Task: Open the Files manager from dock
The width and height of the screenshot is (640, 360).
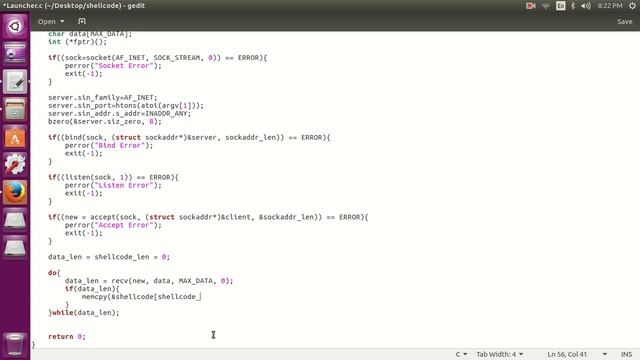Action: tap(15, 109)
